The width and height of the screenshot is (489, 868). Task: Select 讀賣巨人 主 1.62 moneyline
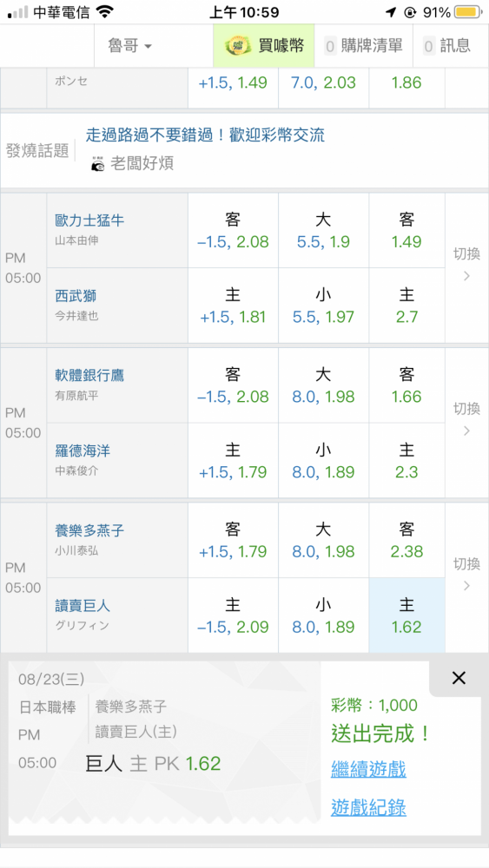(407, 615)
